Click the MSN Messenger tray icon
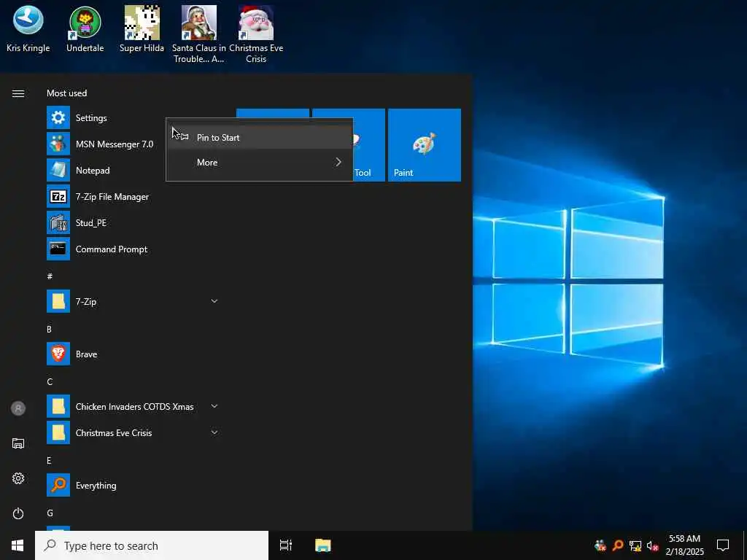Screen dimensions: 747x560 click(600, 545)
